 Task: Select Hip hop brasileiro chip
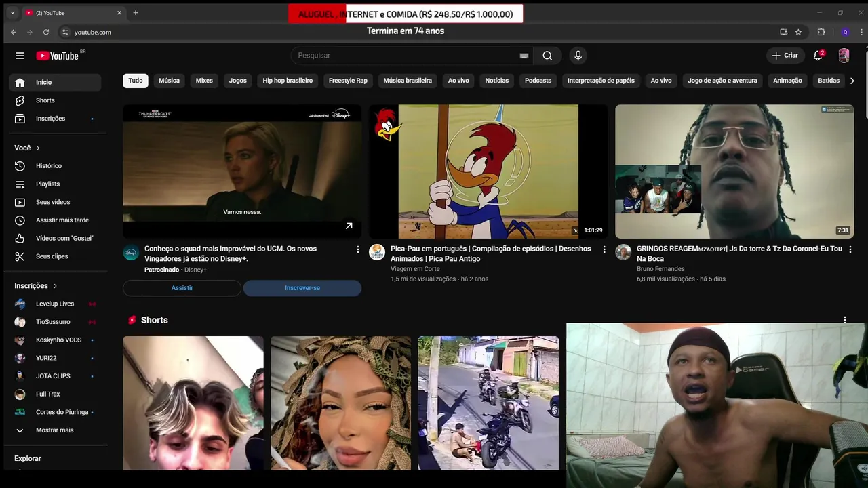pos(288,81)
